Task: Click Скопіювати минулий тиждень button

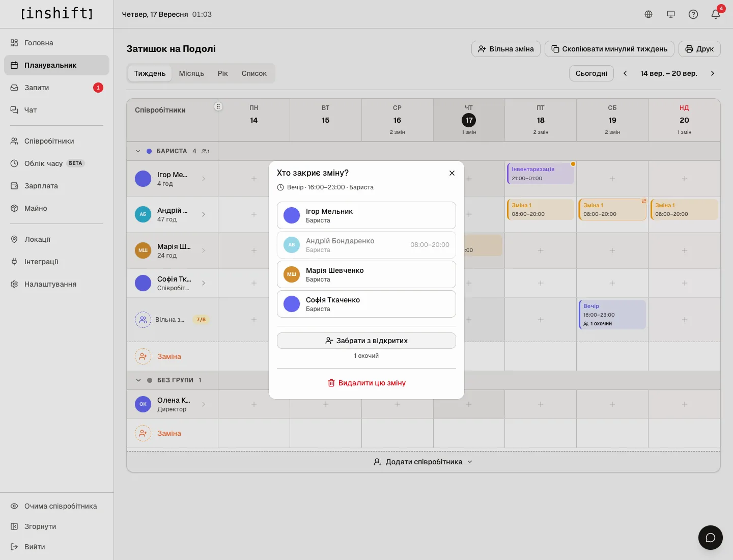Action: (x=609, y=49)
